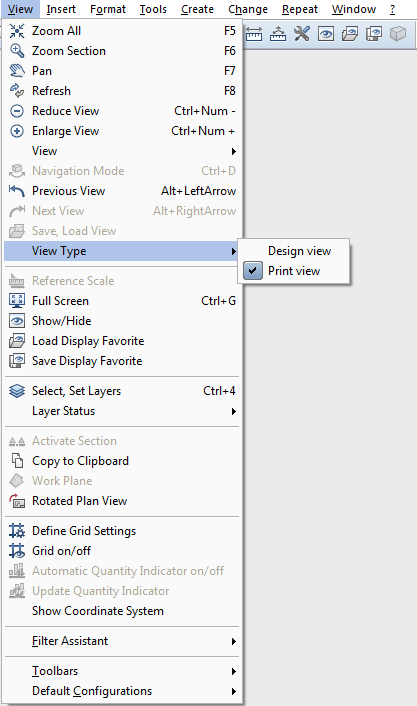Click the Select, Set Layers icon
The height and width of the screenshot is (706, 417).
click(x=17, y=391)
